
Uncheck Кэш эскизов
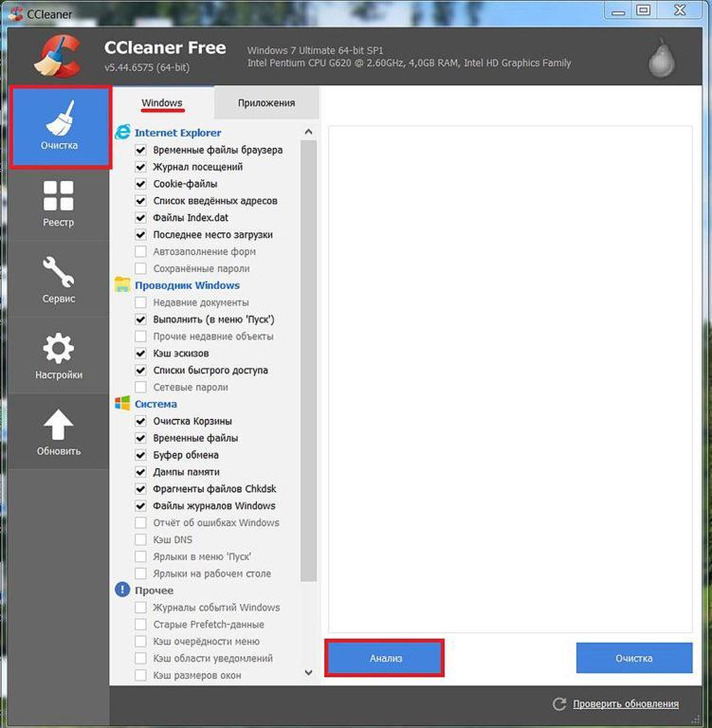coord(140,354)
